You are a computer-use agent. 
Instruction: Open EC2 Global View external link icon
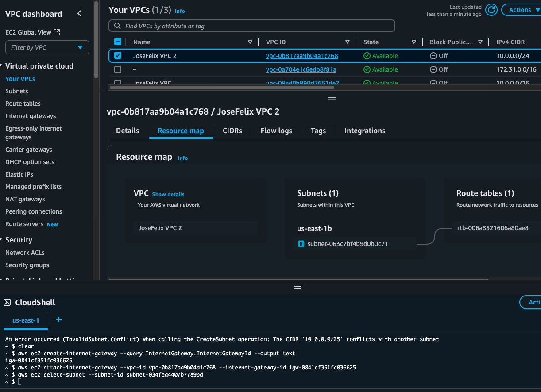(x=57, y=32)
